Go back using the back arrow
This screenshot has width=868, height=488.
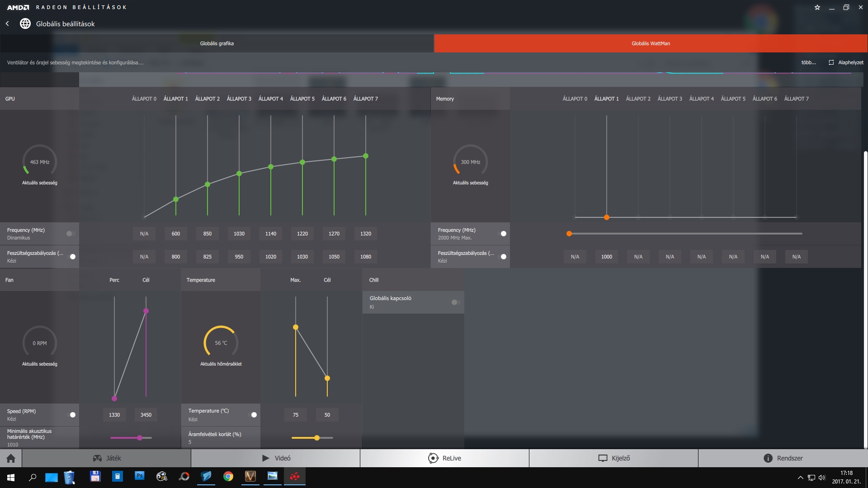pyautogui.click(x=7, y=23)
